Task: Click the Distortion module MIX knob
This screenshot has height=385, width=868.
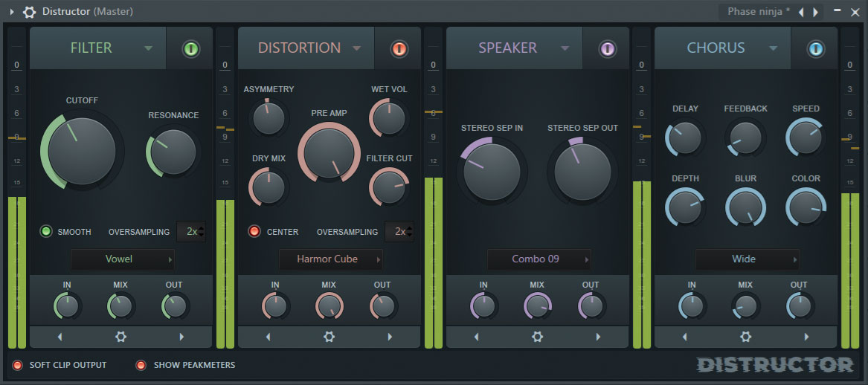Action: 329,306
